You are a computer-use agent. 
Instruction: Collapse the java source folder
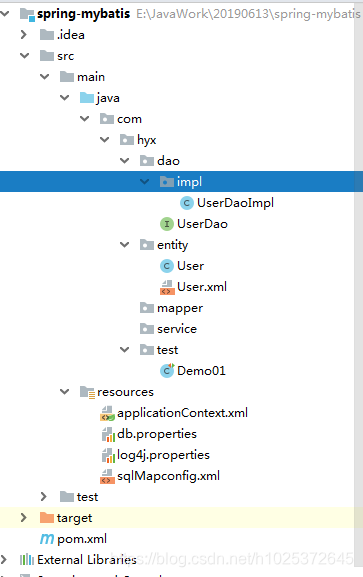pos(64,98)
